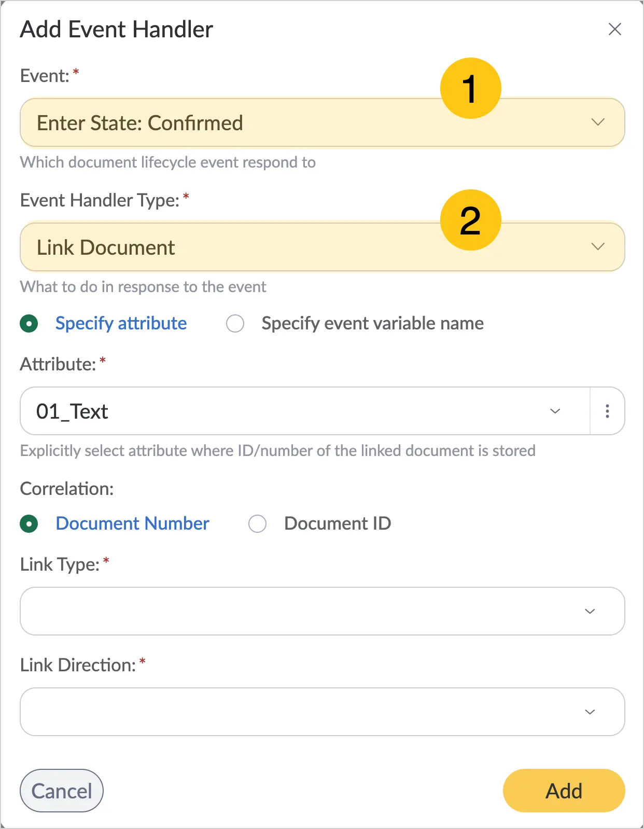Click the yellow Add button
The height and width of the screenshot is (829, 644).
tap(564, 791)
